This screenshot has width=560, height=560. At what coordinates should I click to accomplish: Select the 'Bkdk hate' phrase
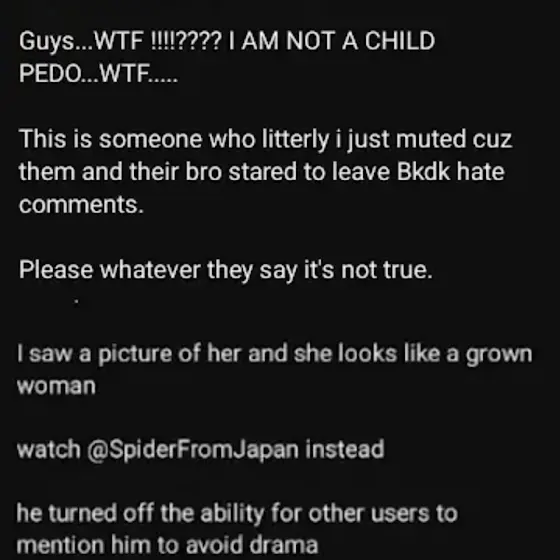pos(450,171)
